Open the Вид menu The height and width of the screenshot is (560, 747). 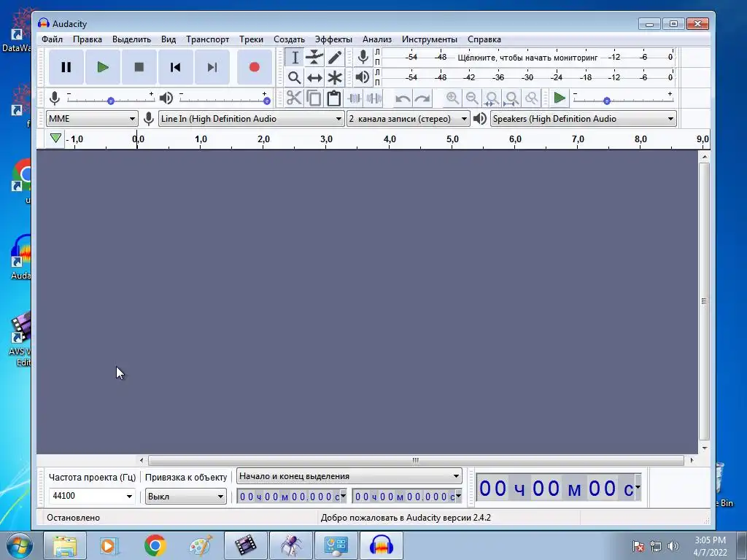pos(169,39)
